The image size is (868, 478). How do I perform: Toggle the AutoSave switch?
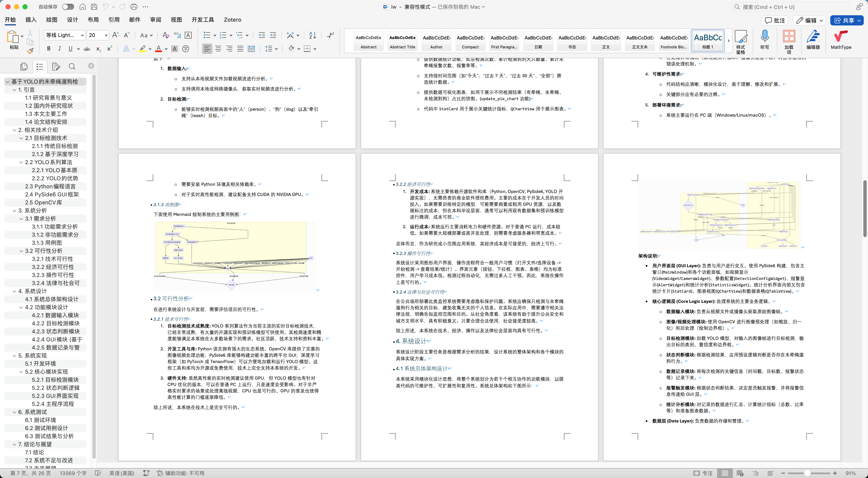coord(68,7)
